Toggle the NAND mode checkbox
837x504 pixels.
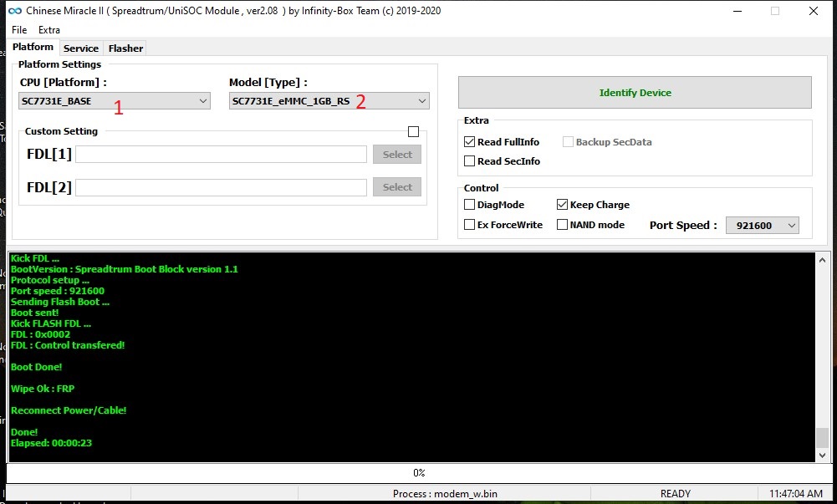[x=562, y=225]
